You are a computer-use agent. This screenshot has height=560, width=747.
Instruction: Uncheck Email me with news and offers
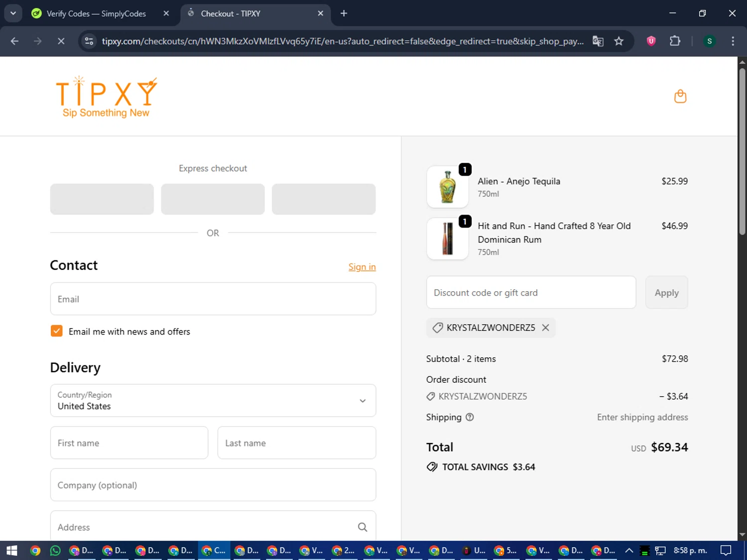[x=57, y=331]
